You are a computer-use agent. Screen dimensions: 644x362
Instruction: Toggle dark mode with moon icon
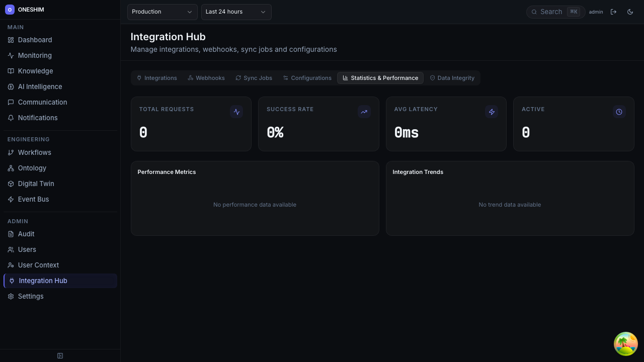[630, 12]
